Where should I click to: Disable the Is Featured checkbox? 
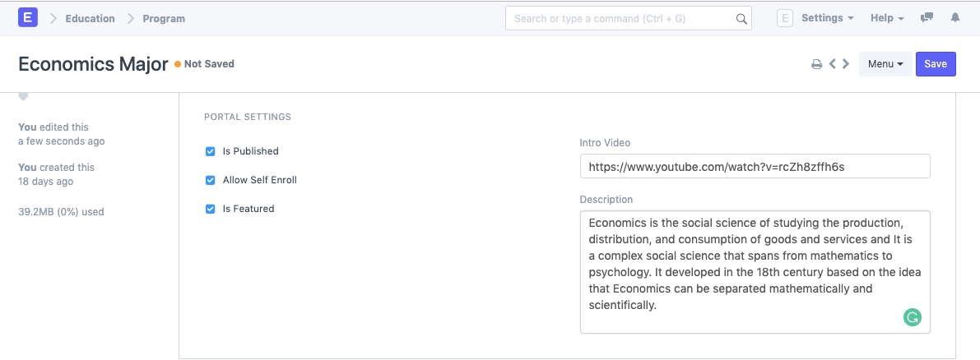[211, 209]
